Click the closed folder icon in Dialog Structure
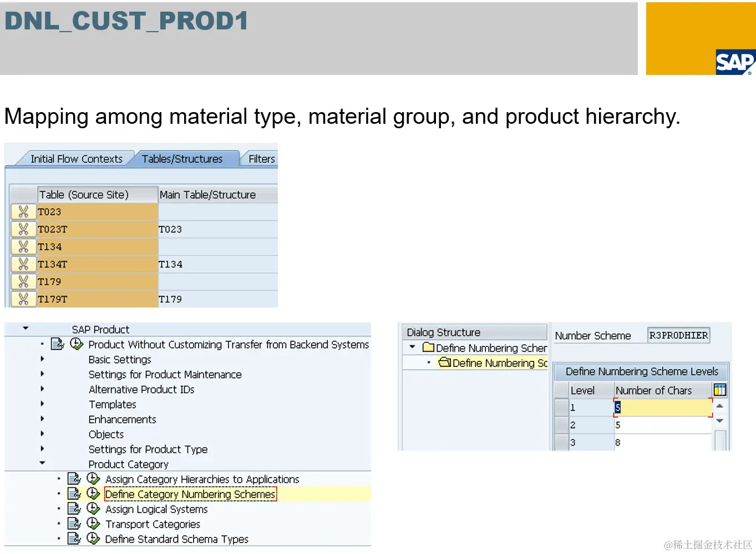 click(428, 347)
